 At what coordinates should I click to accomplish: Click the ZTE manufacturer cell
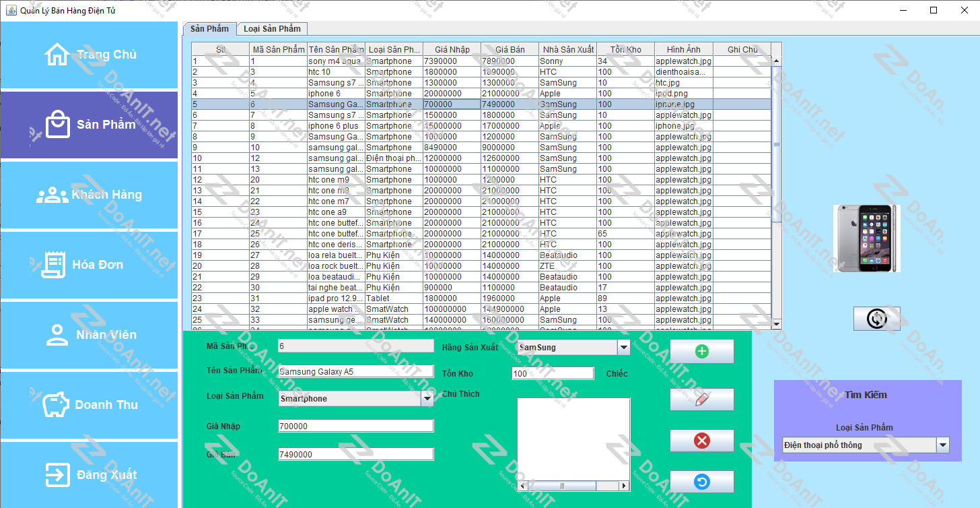point(567,266)
